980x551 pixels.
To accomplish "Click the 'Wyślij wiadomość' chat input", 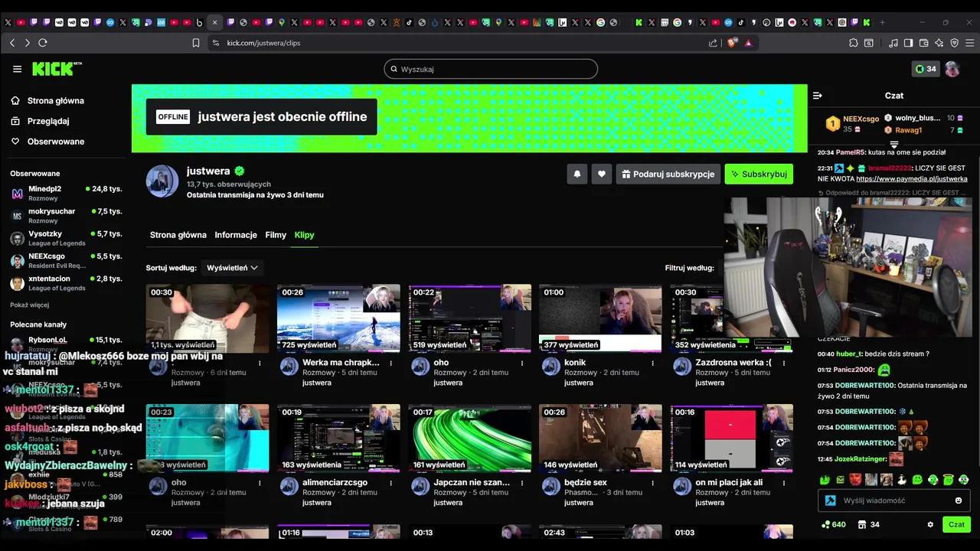I will [x=894, y=500].
